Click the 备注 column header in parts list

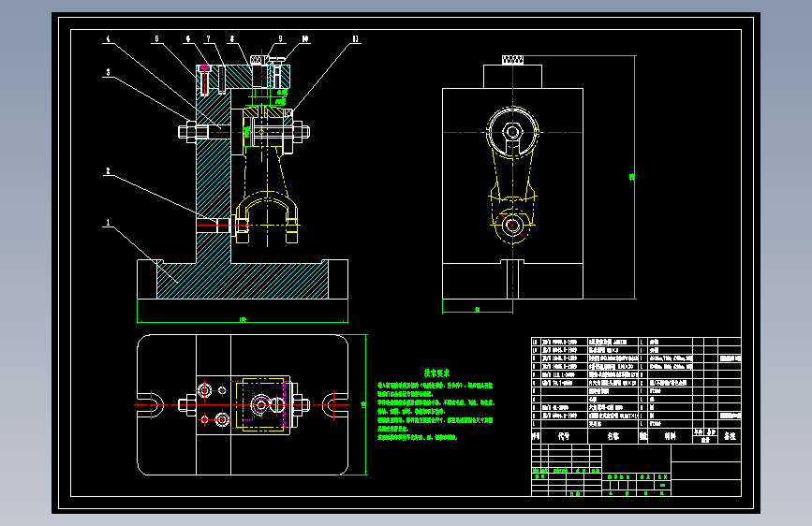[730, 436]
